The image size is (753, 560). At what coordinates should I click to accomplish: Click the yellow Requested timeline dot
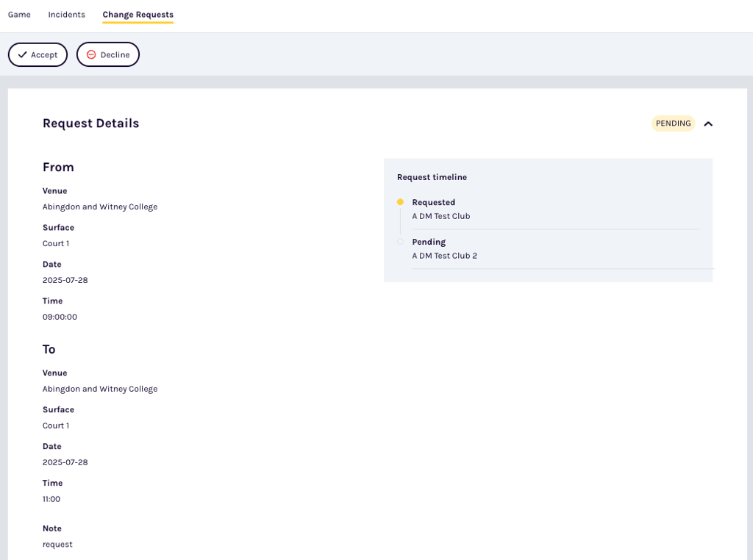tap(400, 202)
